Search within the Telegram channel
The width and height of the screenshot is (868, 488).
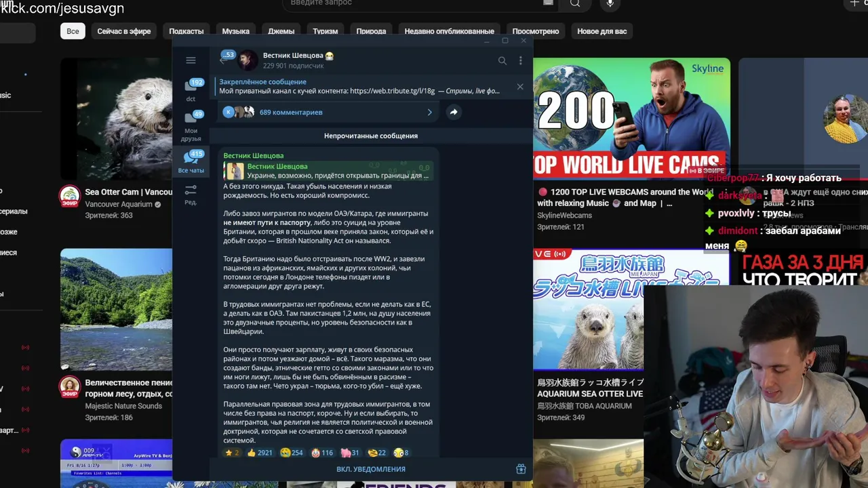(502, 60)
